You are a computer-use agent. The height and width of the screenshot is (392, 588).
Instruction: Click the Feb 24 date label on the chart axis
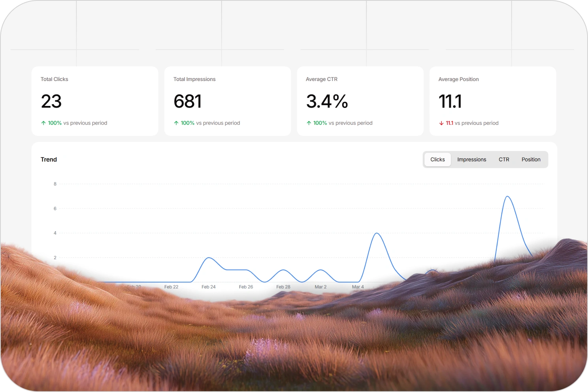[x=209, y=286]
